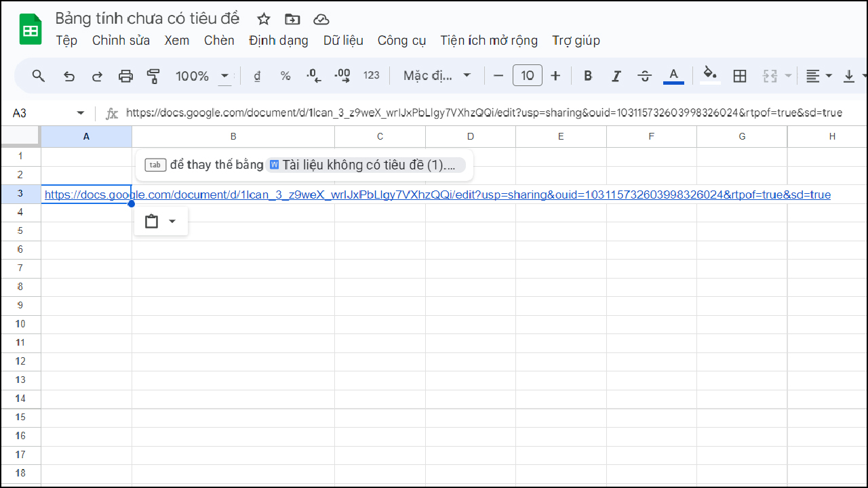Increase decimal places
This screenshot has width=868, height=488.
pyautogui.click(x=342, y=76)
